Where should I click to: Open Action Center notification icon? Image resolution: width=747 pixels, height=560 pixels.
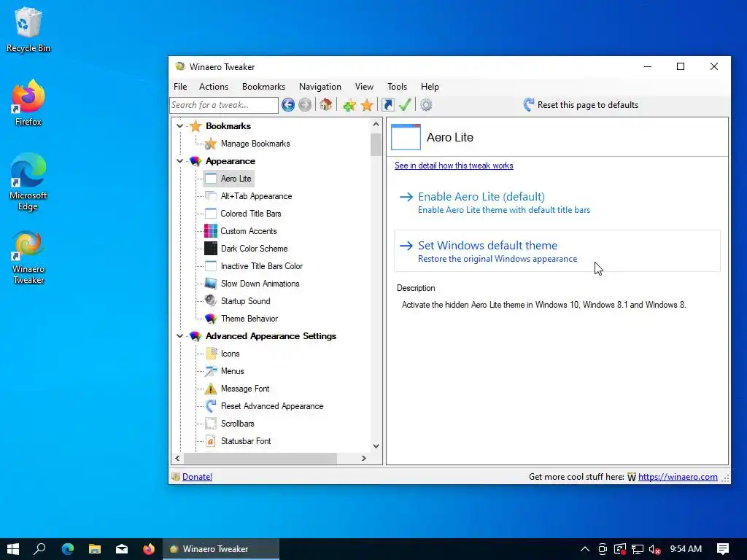pyautogui.click(x=723, y=549)
